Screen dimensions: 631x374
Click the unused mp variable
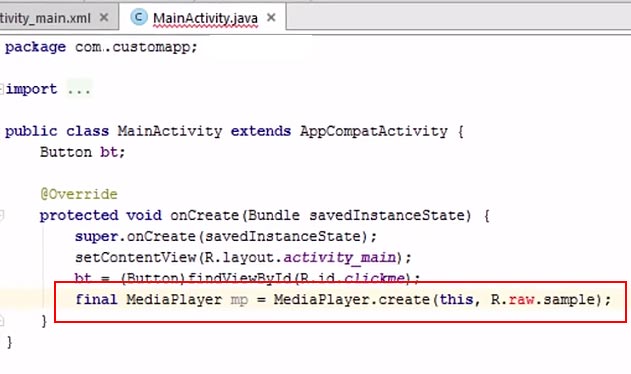click(x=239, y=300)
